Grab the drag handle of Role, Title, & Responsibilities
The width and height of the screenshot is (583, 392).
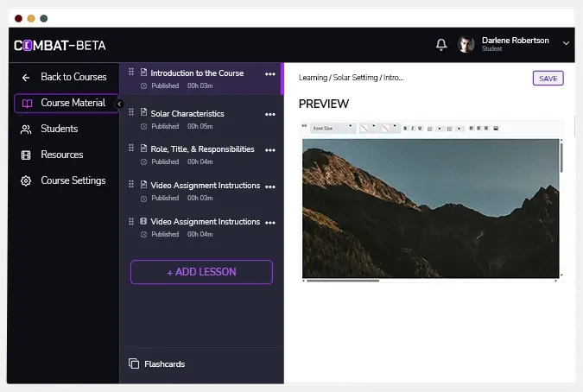[132, 149]
